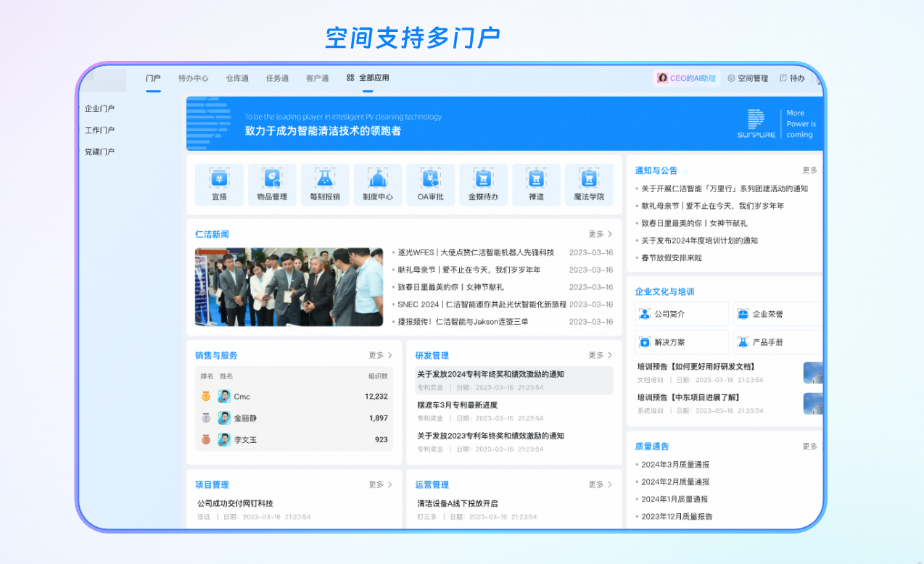The height and width of the screenshot is (564, 924).
Task: Expand 更多 in the 销售与服务 section
Action: (381, 355)
